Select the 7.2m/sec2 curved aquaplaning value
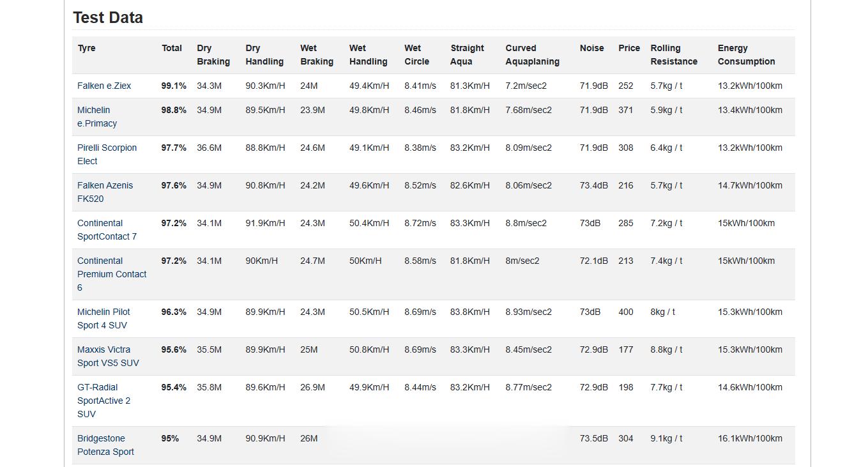Viewport: 868px width, 467px height. point(526,86)
